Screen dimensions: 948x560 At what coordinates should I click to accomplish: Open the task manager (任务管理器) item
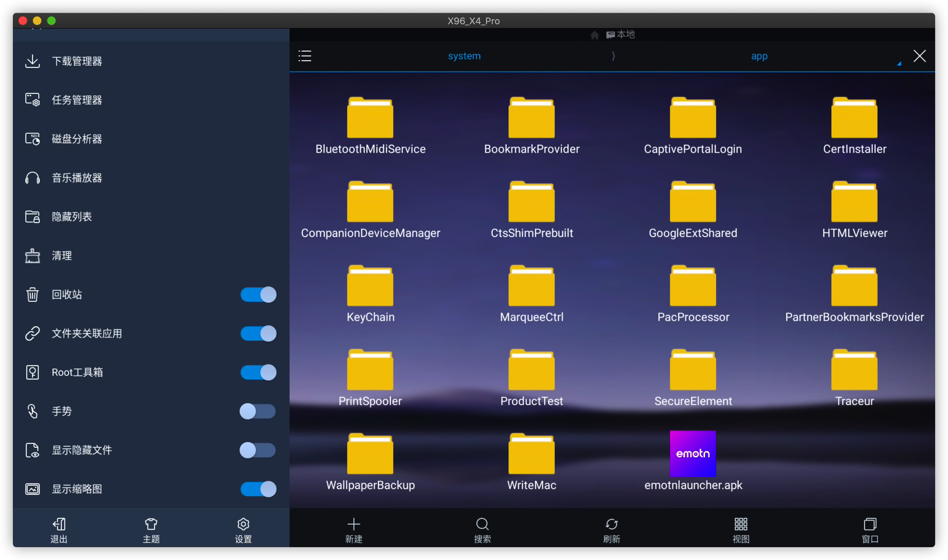click(x=77, y=100)
